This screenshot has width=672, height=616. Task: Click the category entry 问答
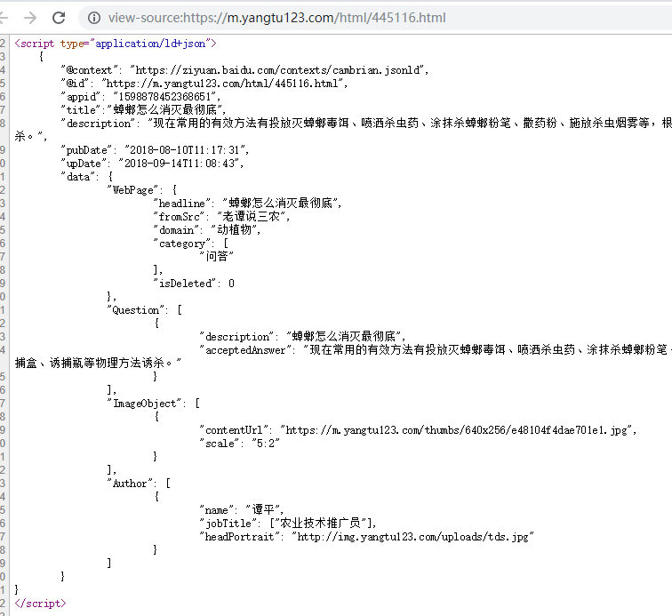[x=216, y=256]
